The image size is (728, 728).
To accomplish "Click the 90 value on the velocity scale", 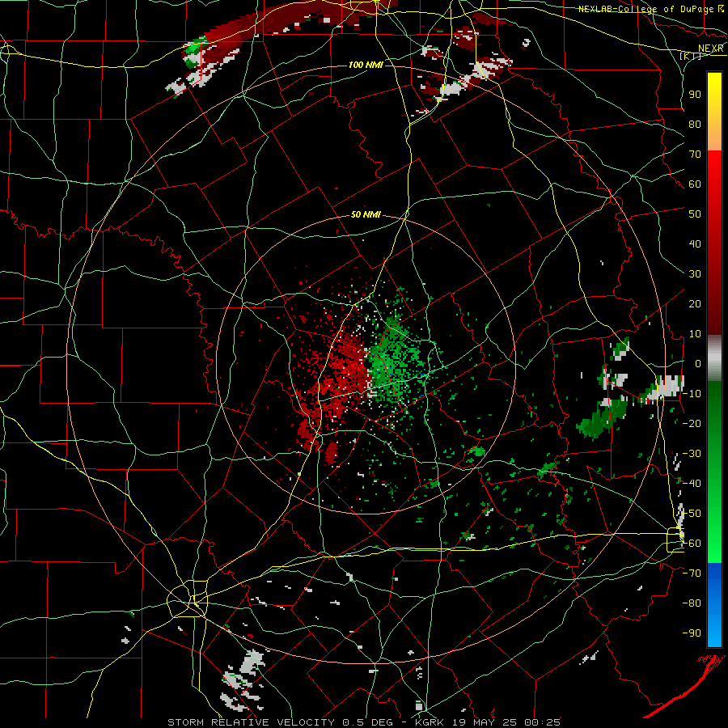I will click(695, 95).
